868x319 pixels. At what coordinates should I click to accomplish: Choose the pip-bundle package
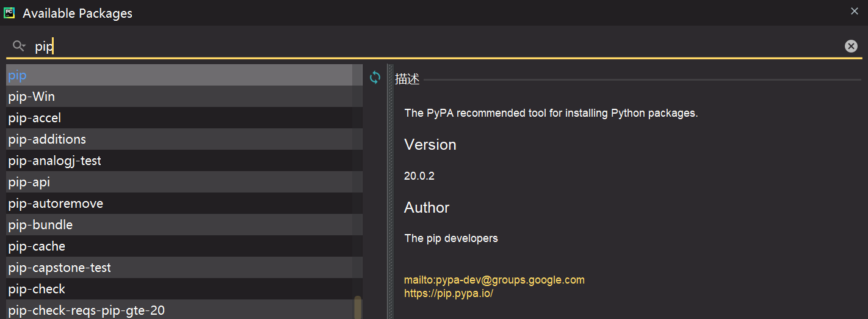[40, 225]
